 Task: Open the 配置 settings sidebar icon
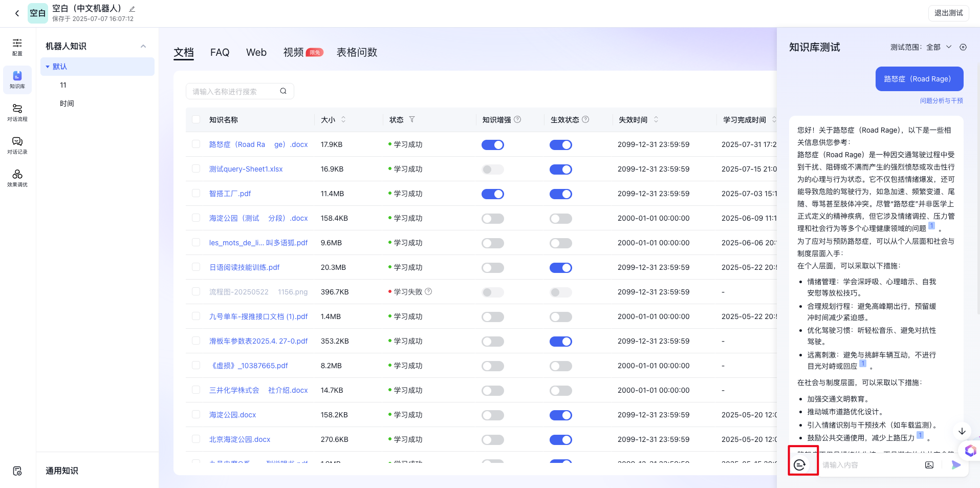click(x=17, y=47)
